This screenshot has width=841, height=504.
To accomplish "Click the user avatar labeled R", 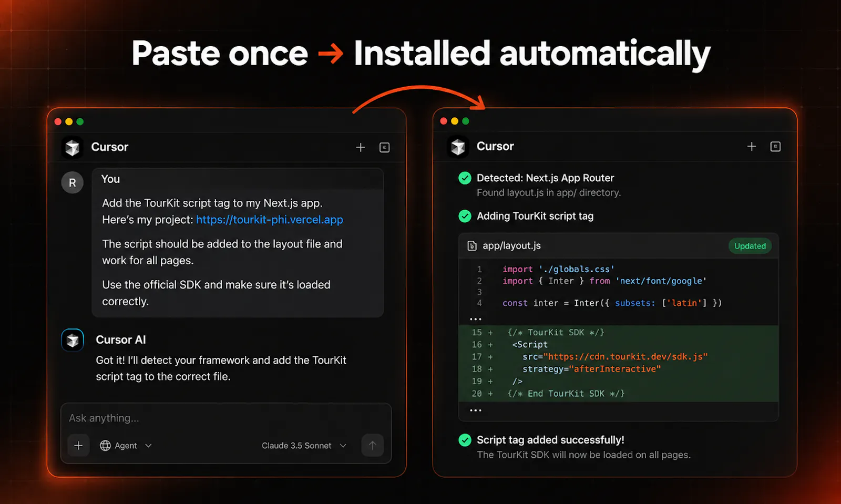I will pyautogui.click(x=73, y=183).
